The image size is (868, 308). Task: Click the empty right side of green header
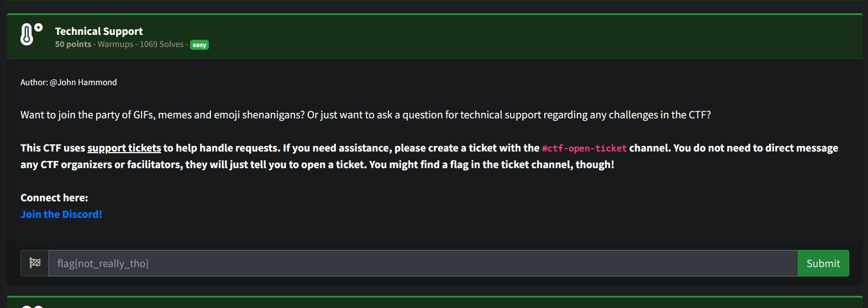click(608, 36)
